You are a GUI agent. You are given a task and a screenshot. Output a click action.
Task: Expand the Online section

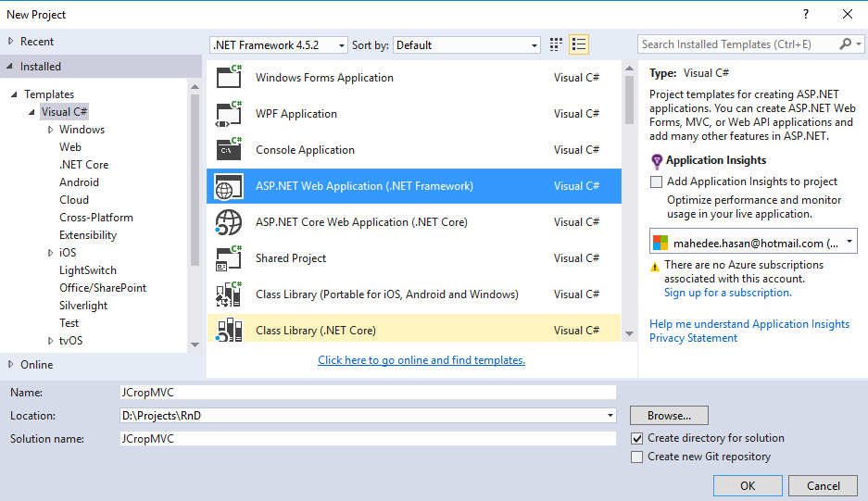point(10,364)
